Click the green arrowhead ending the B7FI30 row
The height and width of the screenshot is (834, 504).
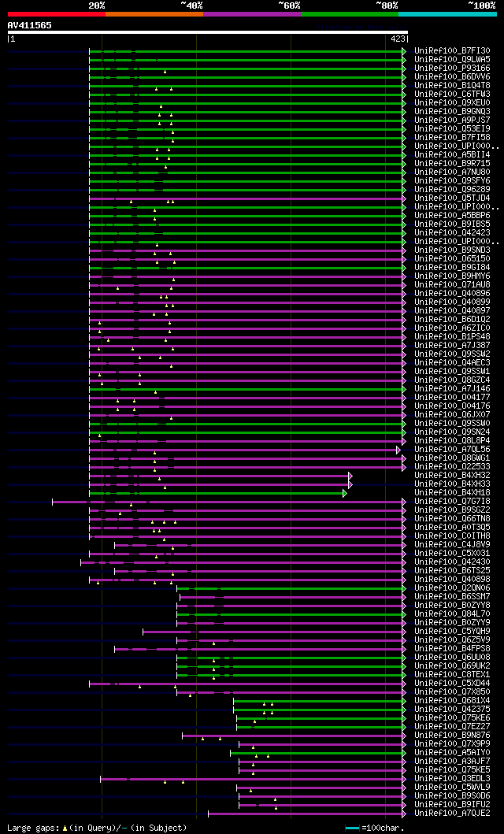tap(404, 51)
